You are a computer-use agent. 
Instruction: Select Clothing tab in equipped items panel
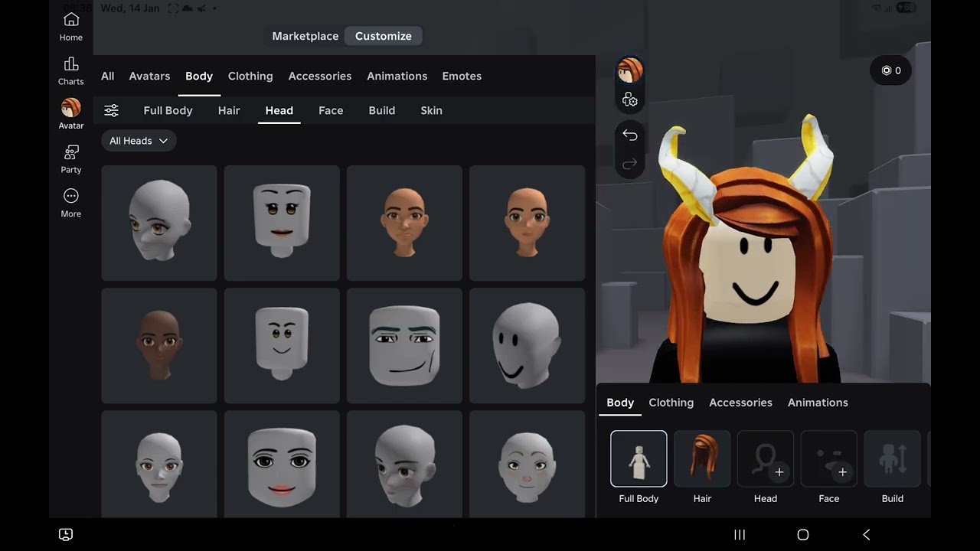point(671,403)
